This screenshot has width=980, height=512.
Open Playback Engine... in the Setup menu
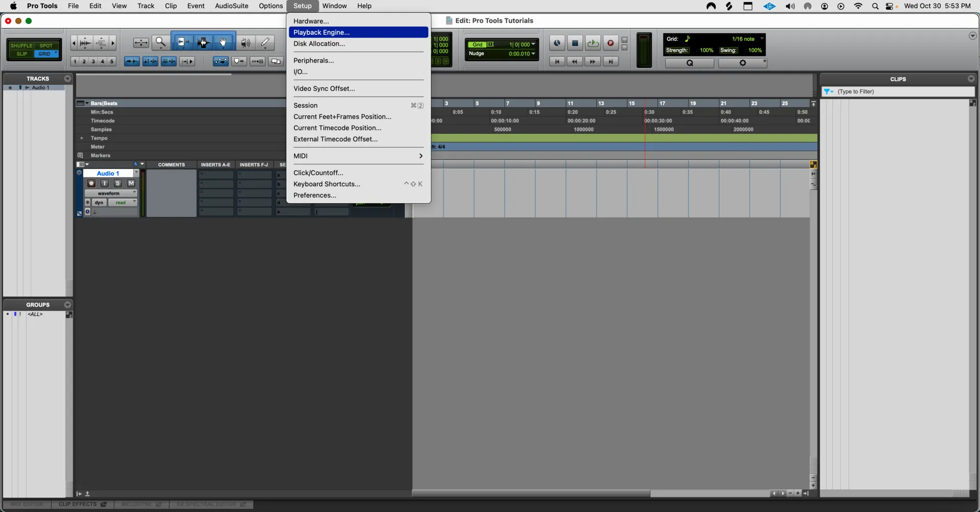coord(322,32)
